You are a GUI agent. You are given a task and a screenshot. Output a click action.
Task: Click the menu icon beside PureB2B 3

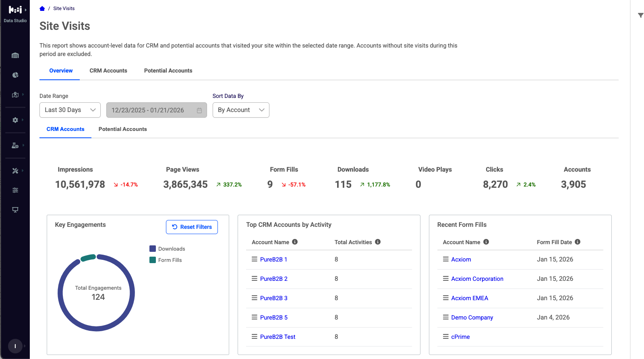pyautogui.click(x=255, y=298)
